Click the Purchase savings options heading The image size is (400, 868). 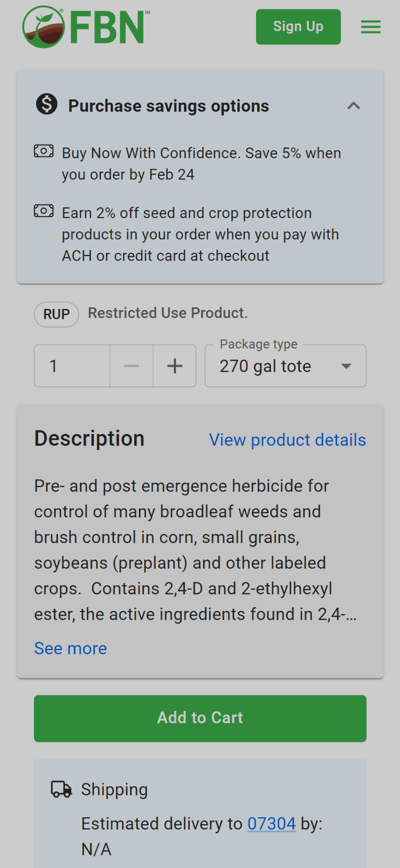click(x=169, y=106)
